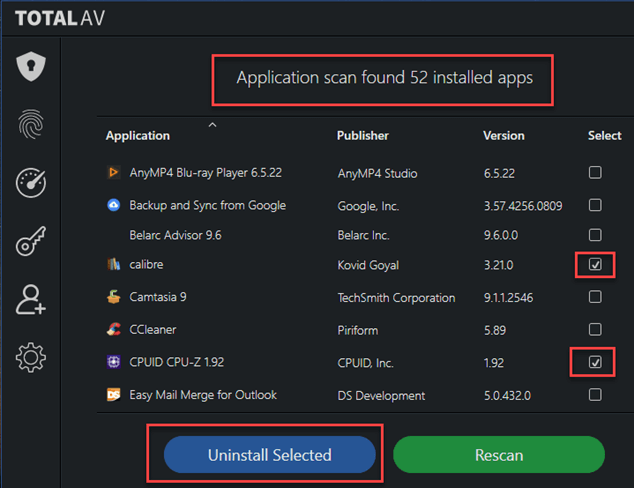Click the Select column header
The height and width of the screenshot is (488, 634).
click(x=604, y=135)
